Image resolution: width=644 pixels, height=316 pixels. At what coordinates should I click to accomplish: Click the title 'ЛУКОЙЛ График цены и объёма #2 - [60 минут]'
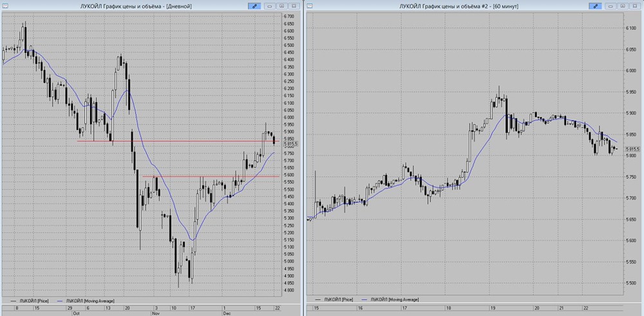pos(459,6)
